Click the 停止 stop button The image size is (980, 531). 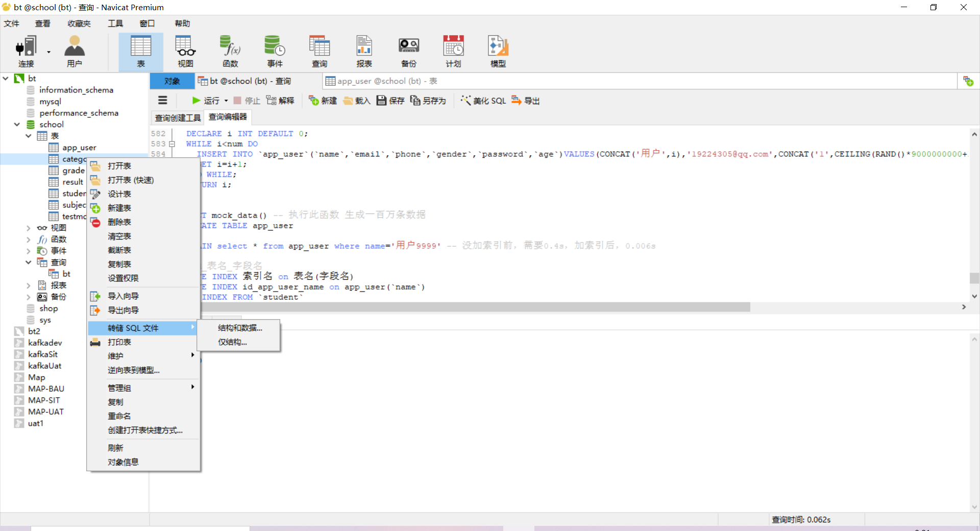pos(247,101)
